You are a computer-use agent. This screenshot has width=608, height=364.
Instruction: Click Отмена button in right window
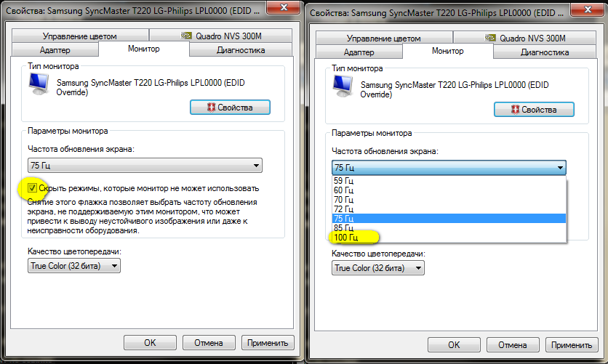click(513, 345)
